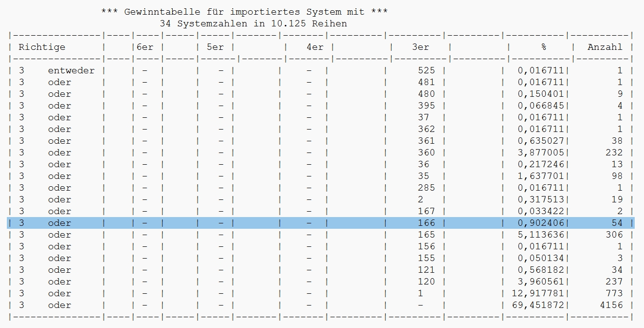Select the row with 3er value 525

click(x=321, y=70)
